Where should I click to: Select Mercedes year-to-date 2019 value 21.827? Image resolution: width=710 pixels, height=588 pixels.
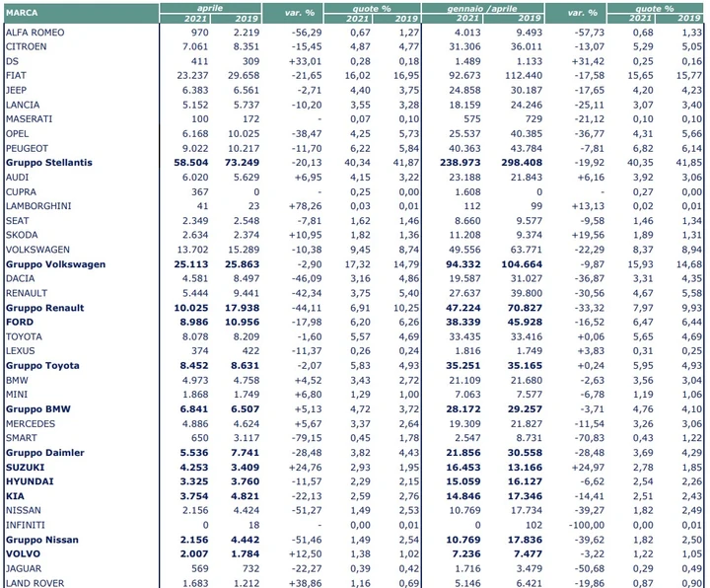point(527,424)
